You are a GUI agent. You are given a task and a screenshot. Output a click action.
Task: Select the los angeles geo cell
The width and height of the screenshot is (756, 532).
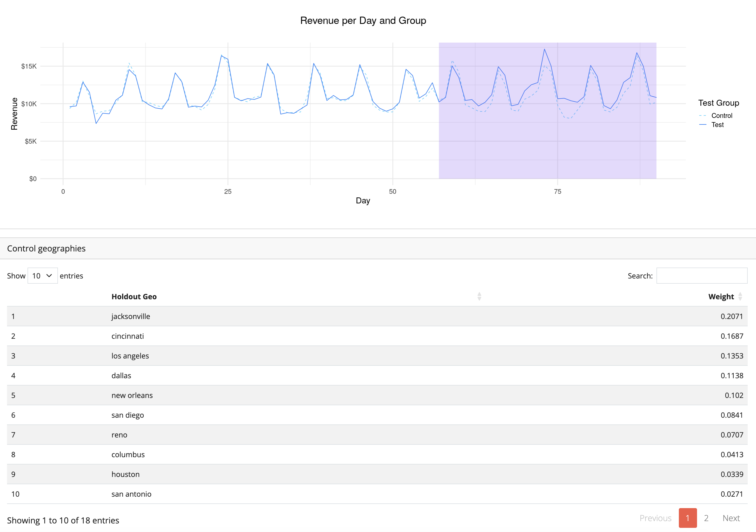pyautogui.click(x=130, y=356)
